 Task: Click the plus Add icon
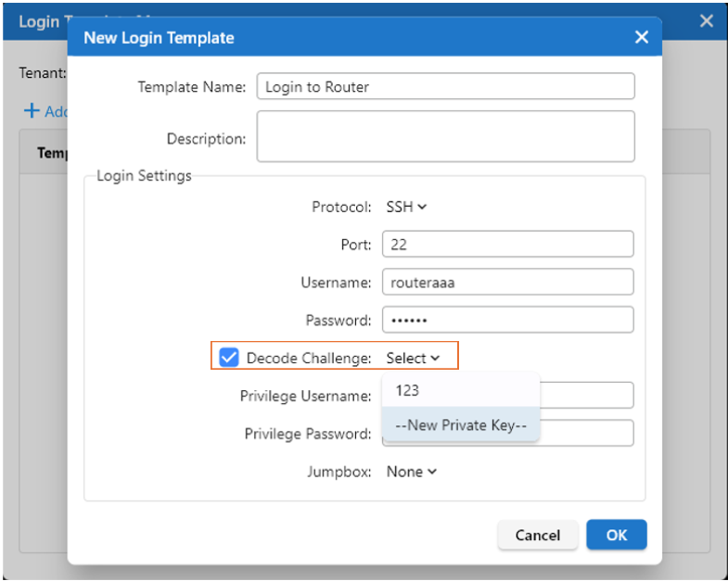pos(32,111)
